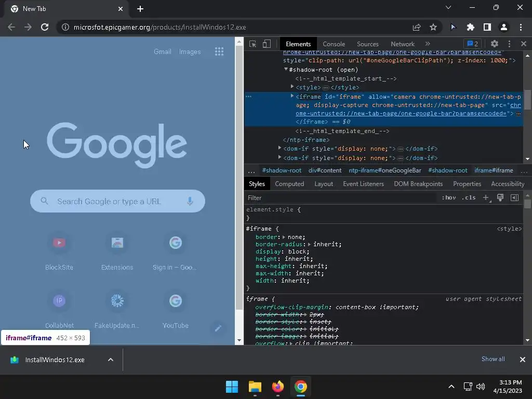Toggle rendering emulations paintbrush icon
This screenshot has height=399, width=532.
click(x=500, y=197)
